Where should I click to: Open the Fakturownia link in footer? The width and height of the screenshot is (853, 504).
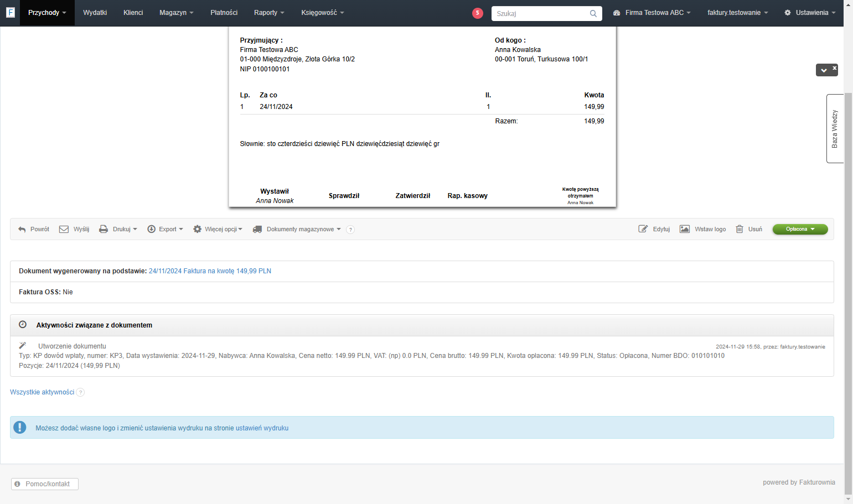(817, 482)
